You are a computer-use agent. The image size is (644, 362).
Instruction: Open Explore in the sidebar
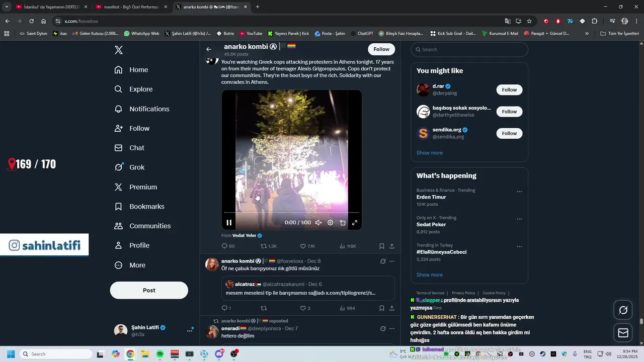coord(133,89)
